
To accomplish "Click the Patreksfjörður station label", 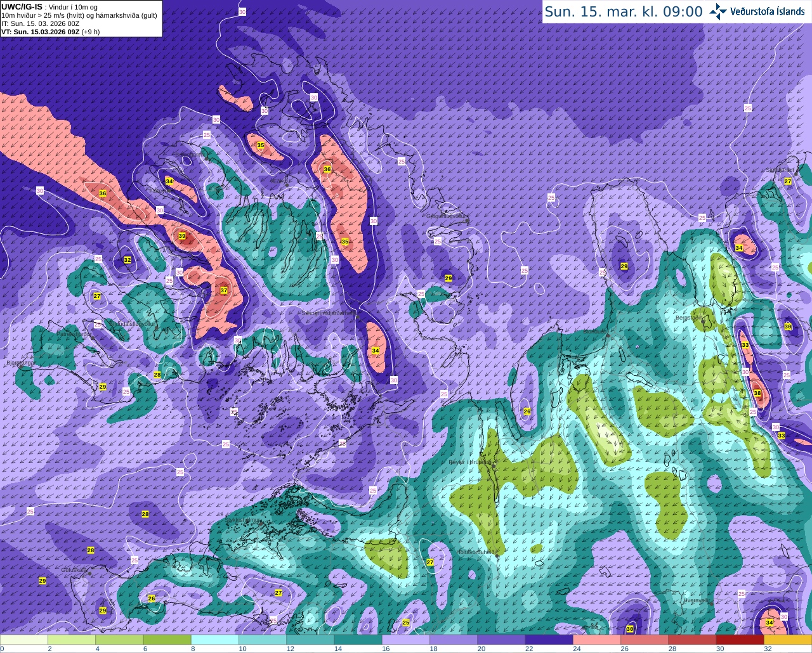I will [75, 333].
